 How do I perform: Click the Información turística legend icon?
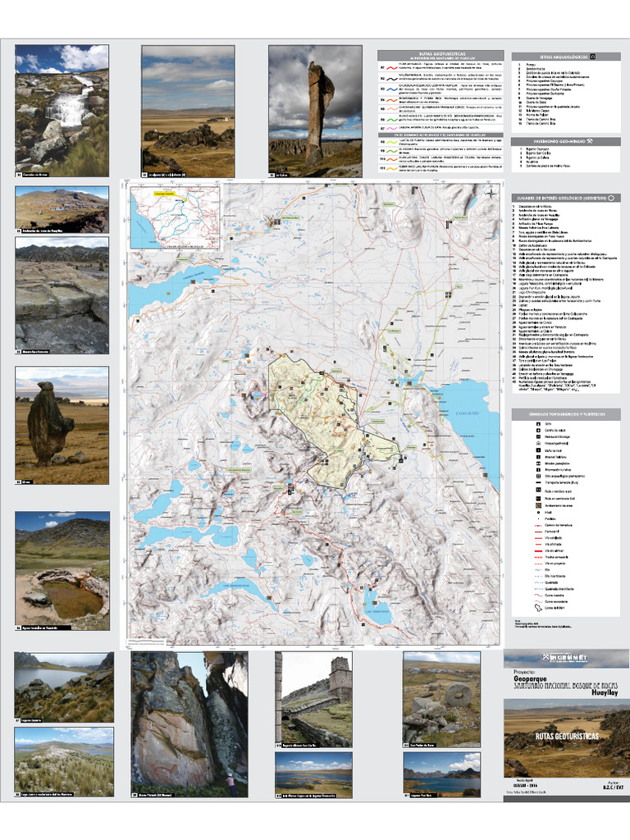[x=538, y=470]
